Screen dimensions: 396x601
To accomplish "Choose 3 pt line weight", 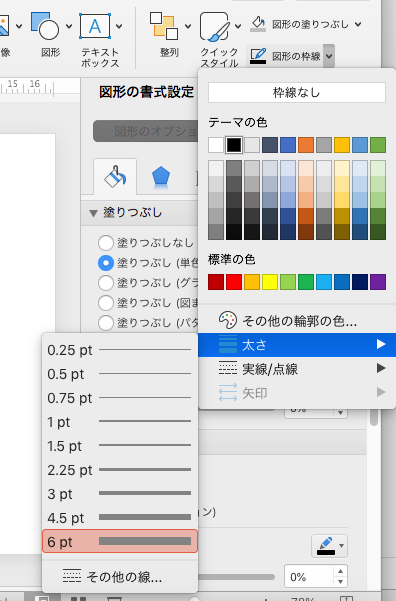I will (x=120, y=494).
